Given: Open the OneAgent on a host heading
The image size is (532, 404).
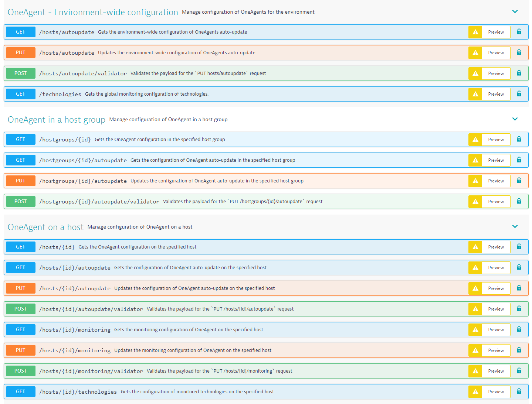Looking at the screenshot, I should tap(46, 227).
